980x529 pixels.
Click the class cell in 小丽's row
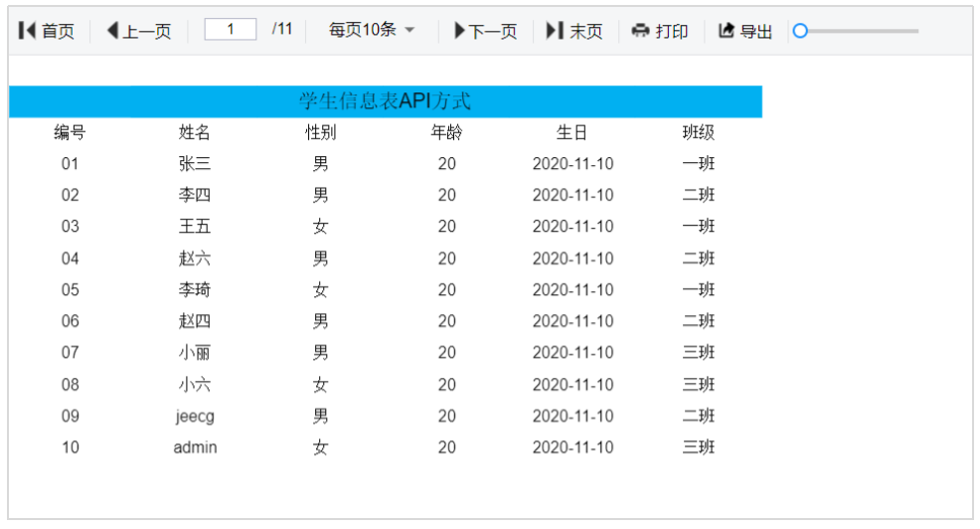698,353
